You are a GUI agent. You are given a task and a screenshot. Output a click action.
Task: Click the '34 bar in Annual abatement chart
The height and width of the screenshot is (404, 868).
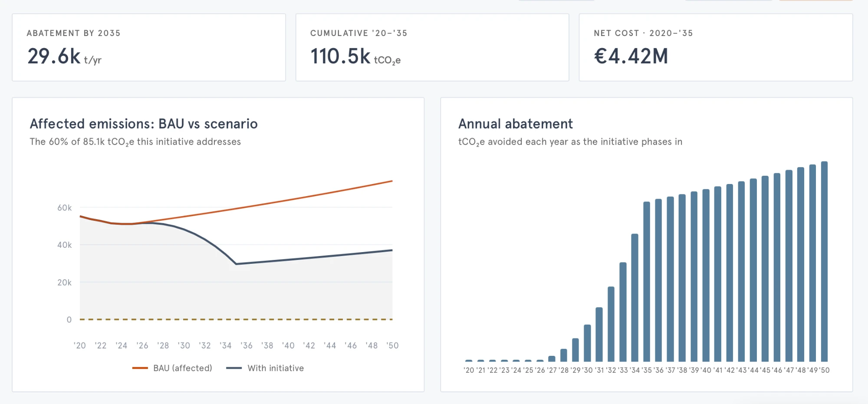tap(635, 298)
